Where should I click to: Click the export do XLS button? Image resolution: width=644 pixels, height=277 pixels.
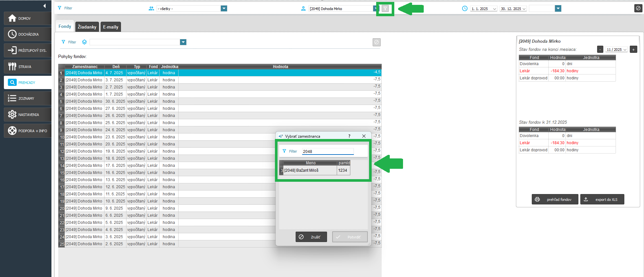[x=602, y=200]
